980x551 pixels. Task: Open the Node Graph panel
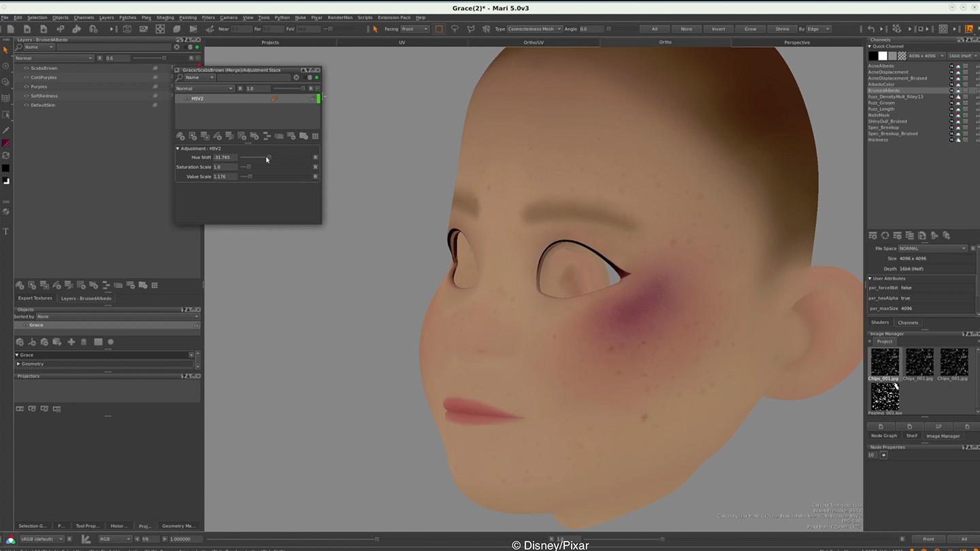click(883, 435)
